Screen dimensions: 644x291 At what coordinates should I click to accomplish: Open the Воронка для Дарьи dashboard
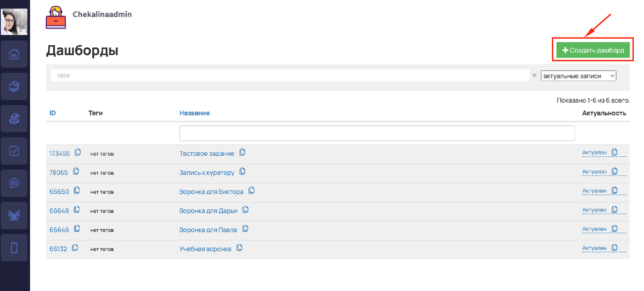click(208, 211)
